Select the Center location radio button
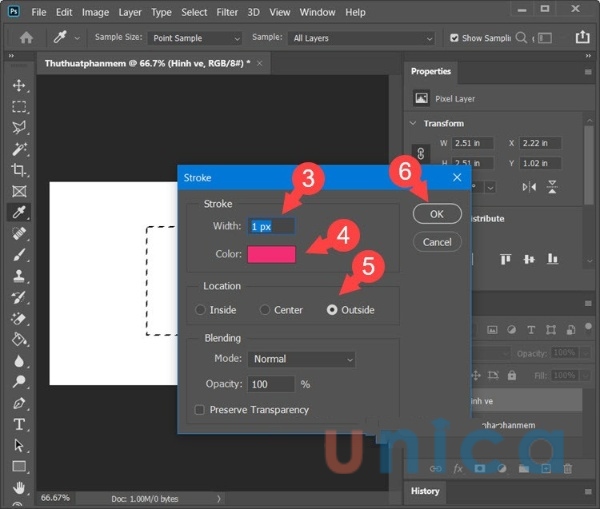The height and width of the screenshot is (509, 600). [266, 310]
